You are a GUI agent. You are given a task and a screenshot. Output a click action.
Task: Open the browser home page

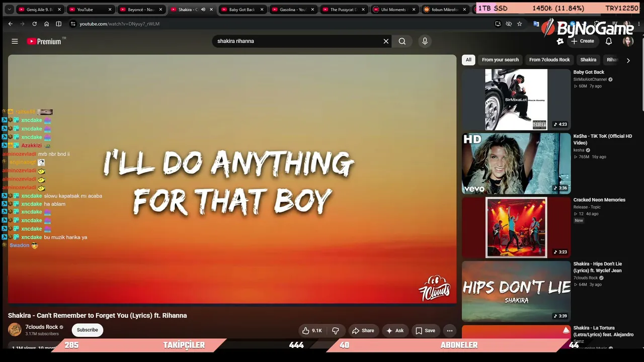46,24
